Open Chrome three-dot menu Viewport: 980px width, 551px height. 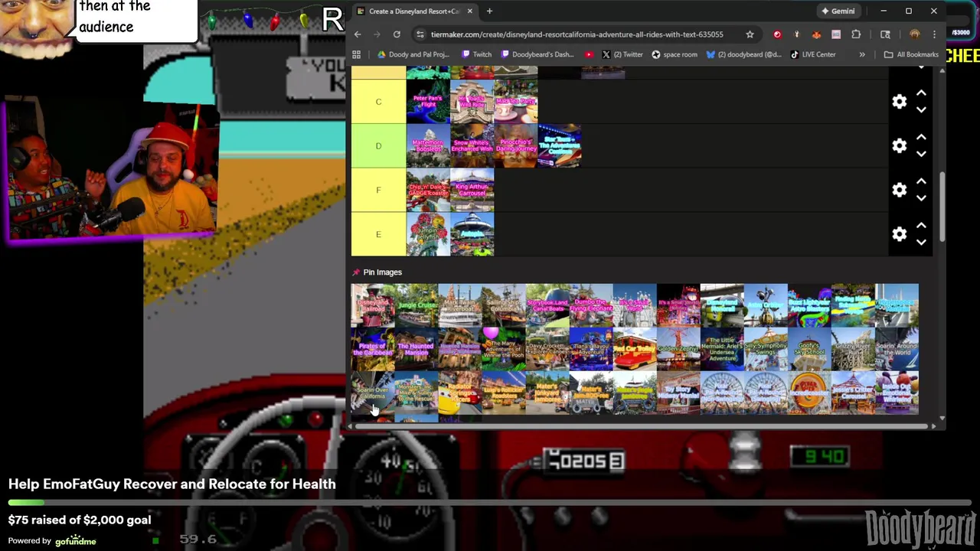pyautogui.click(x=934, y=34)
